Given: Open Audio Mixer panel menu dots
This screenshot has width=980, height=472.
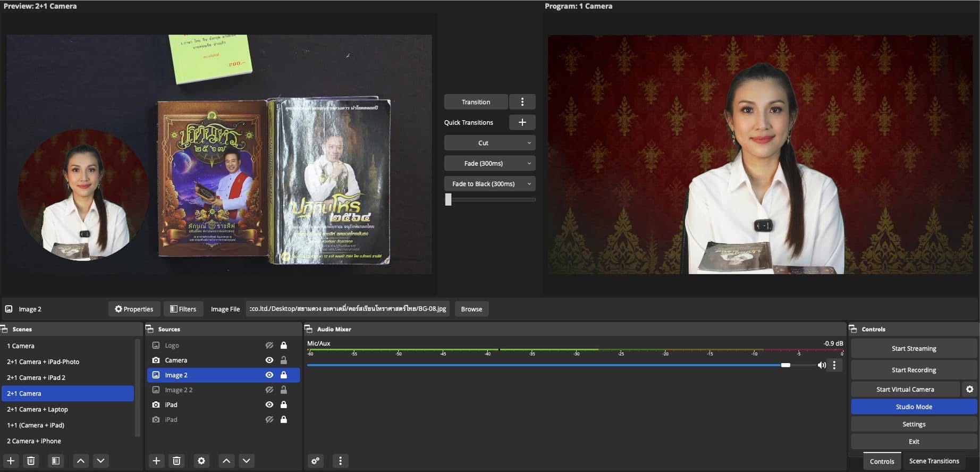Looking at the screenshot, I should pyautogui.click(x=341, y=461).
